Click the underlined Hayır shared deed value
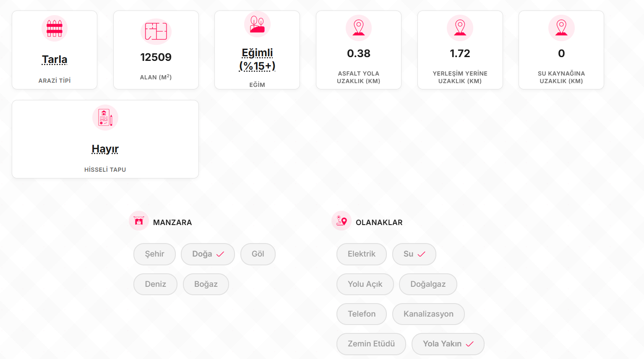 point(105,149)
